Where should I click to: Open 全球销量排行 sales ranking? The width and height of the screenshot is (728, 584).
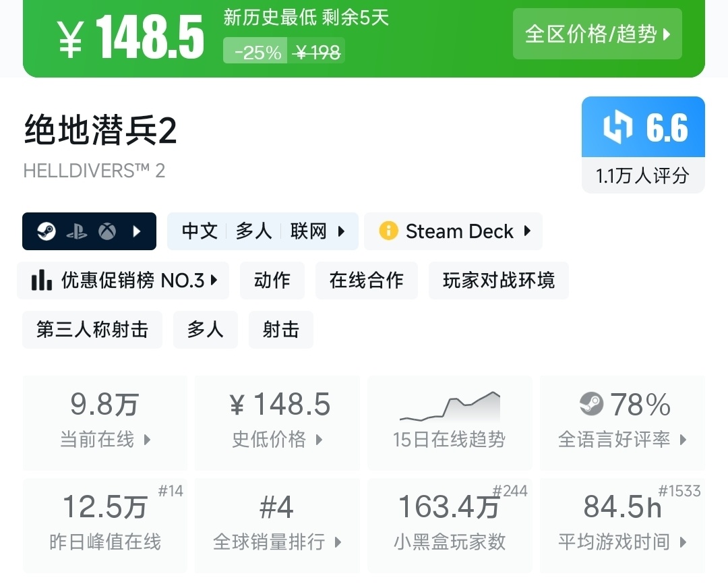pyautogui.click(x=277, y=525)
